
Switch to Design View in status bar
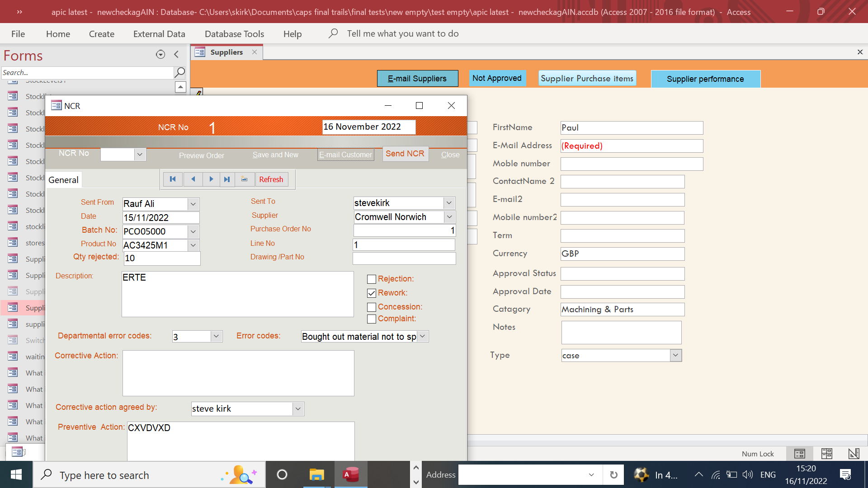[x=854, y=453]
